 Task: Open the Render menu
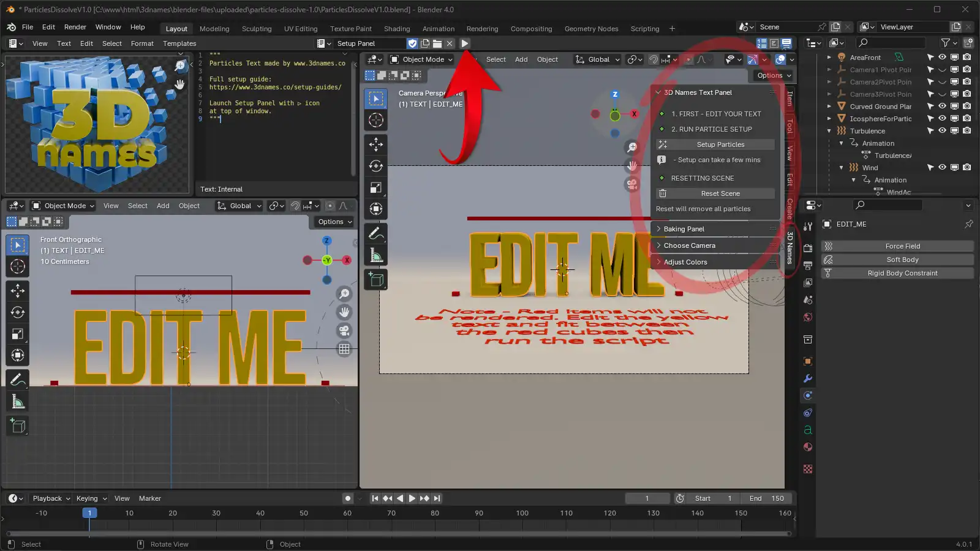[75, 27]
